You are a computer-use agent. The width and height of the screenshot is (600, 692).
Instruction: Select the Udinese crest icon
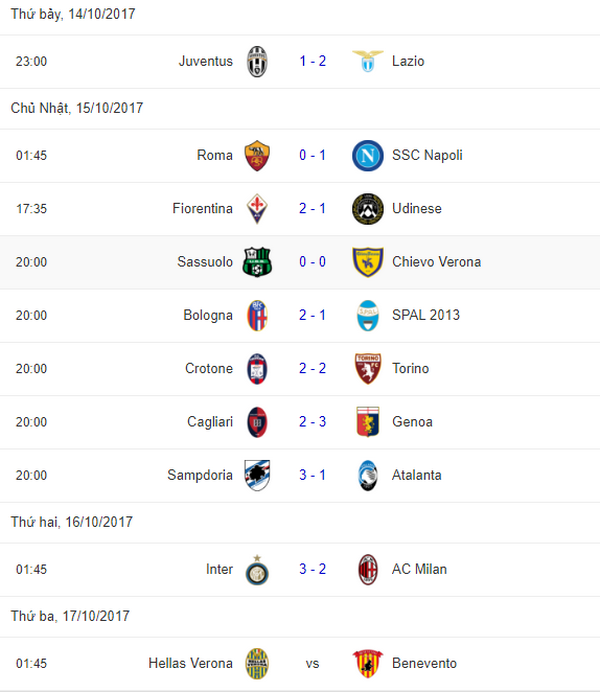tap(368, 209)
